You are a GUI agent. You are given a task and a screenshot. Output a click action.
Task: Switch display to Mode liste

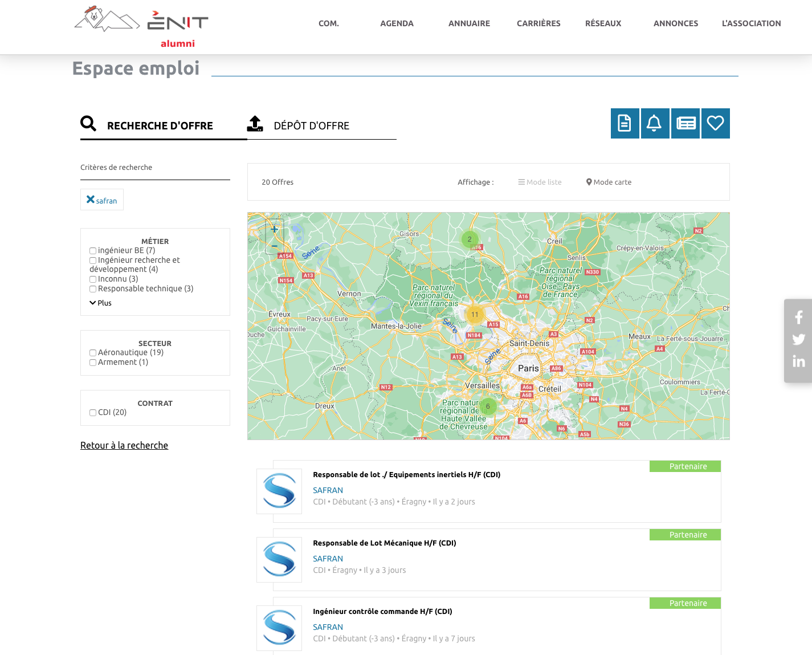click(540, 182)
